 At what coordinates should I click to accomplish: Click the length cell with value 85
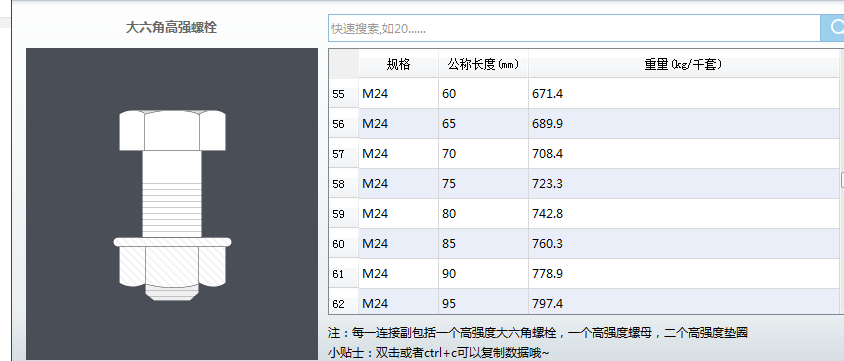(483, 244)
